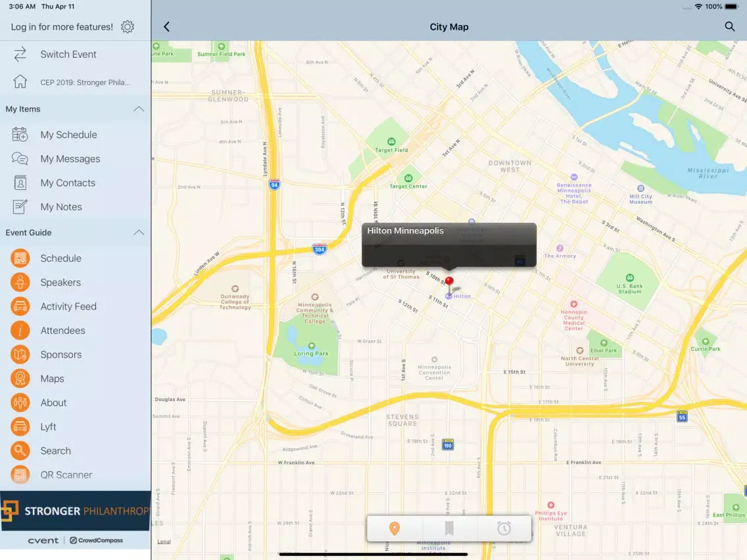The width and height of the screenshot is (747, 560).
Task: Open the My Schedule calendar icon
Action: [x=20, y=135]
